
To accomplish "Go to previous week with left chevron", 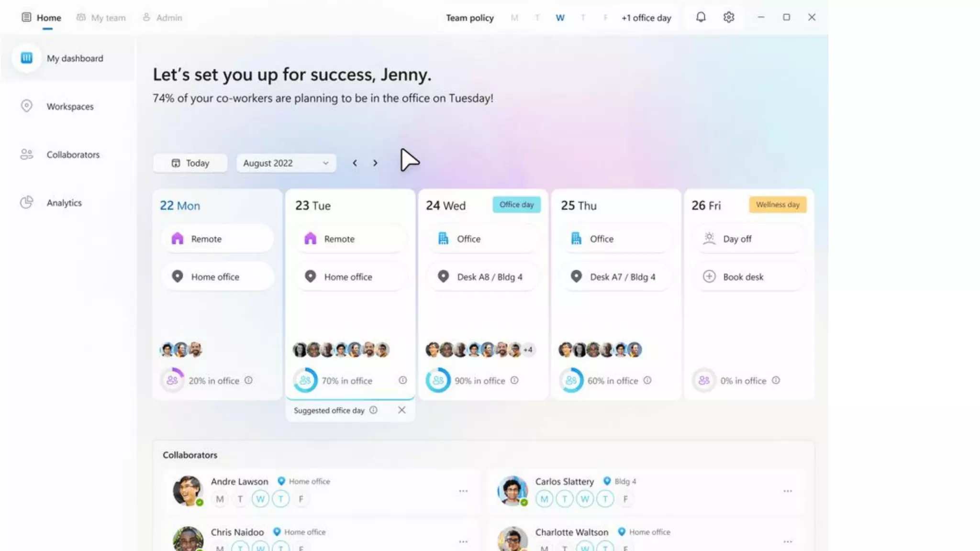I will point(355,163).
